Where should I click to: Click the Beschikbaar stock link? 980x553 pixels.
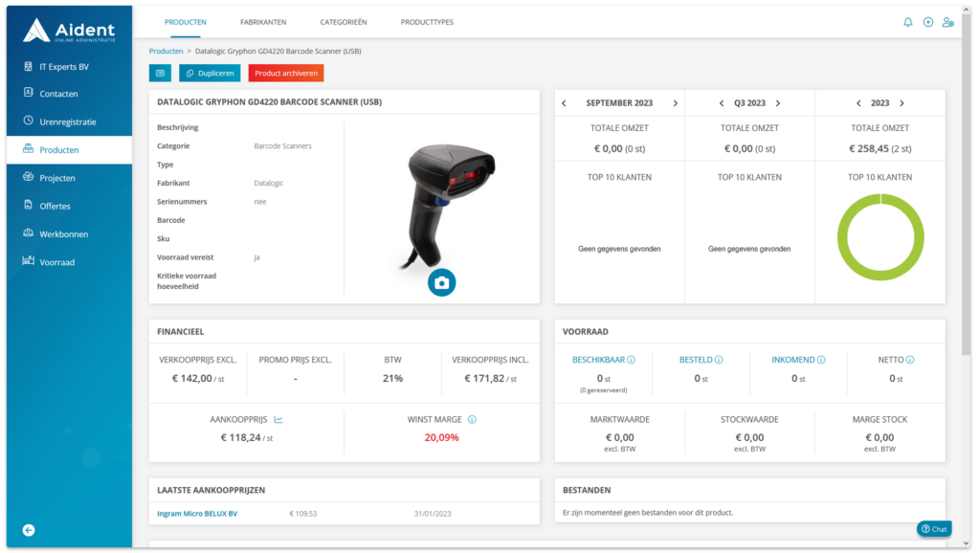[598, 360]
